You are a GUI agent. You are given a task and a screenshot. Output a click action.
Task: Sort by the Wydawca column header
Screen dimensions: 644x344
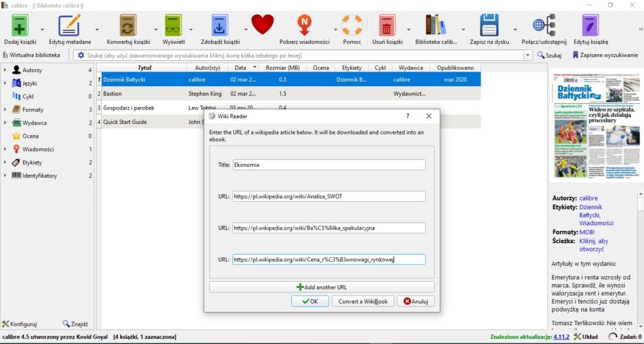coord(411,68)
